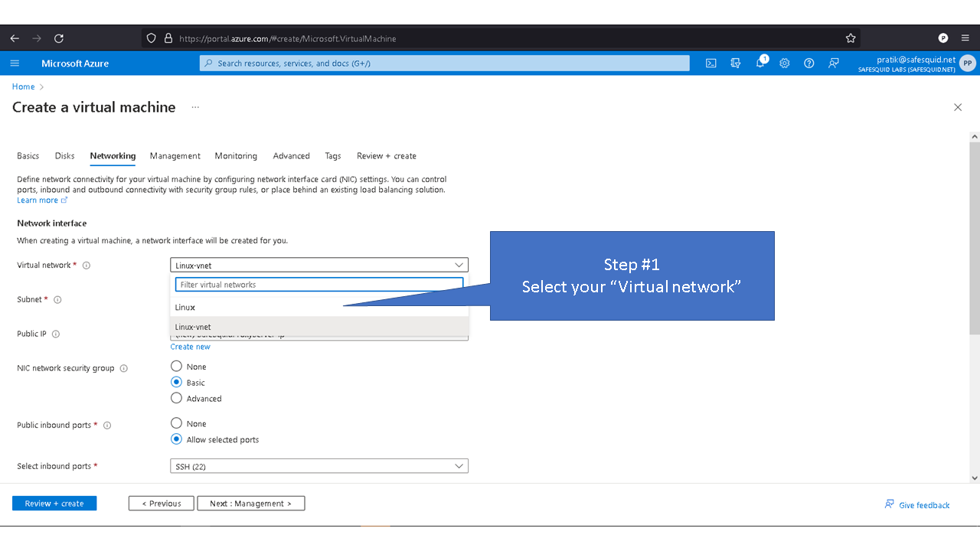980x551 pixels.
Task: Click the blue Review + create button
Action: click(x=54, y=504)
